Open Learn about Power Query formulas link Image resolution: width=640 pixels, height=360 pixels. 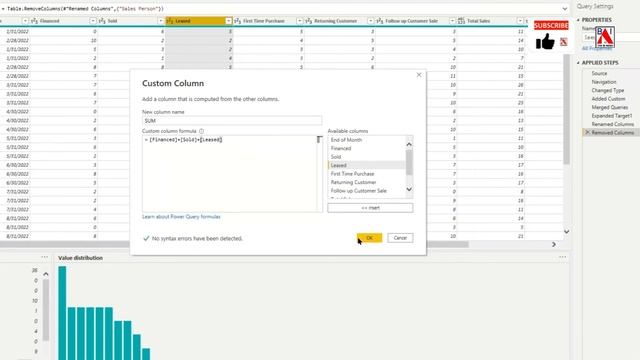coord(181,217)
